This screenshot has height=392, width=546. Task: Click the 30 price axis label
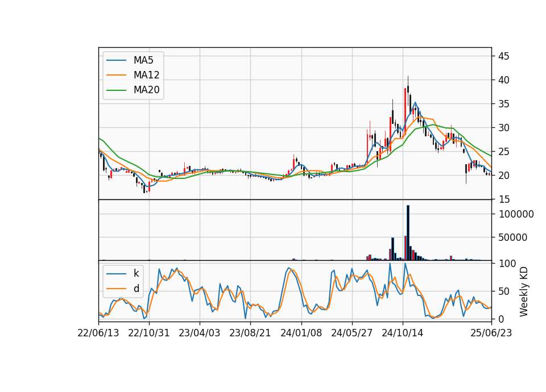tap(504, 128)
